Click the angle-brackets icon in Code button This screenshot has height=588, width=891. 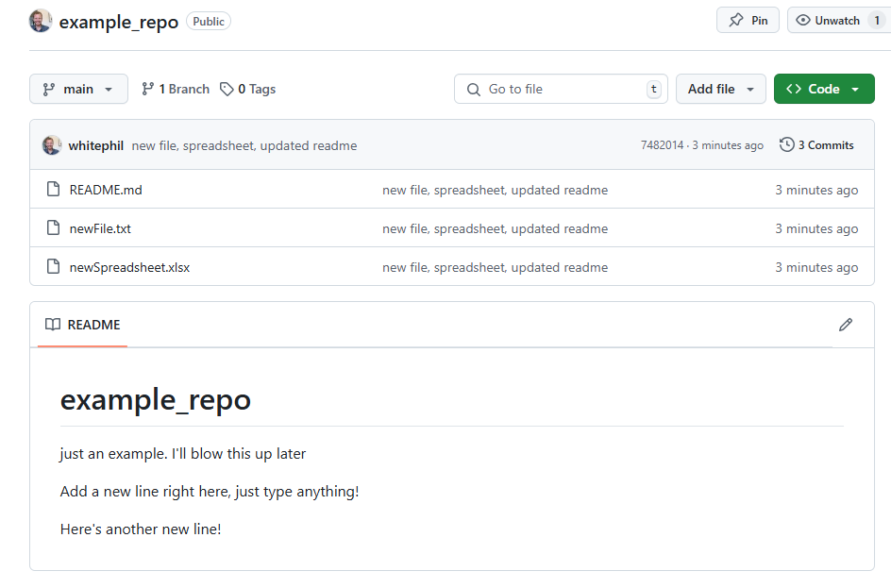click(x=794, y=90)
